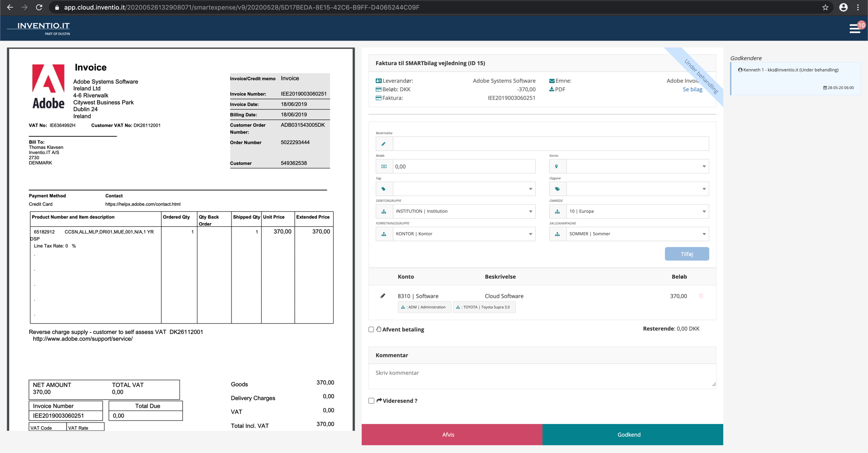Click the Faktura number IEE2019003060251 in header
The width and height of the screenshot is (868, 453).
pos(511,98)
